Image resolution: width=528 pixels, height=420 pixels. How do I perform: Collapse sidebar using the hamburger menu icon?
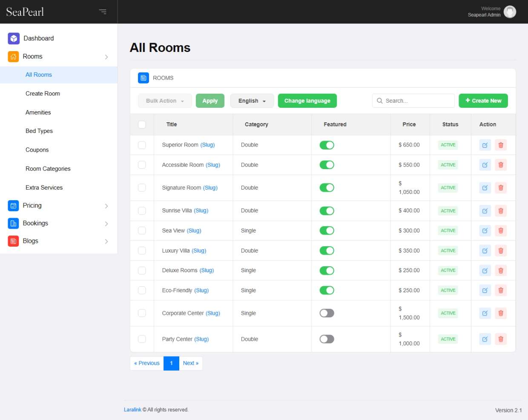(103, 12)
